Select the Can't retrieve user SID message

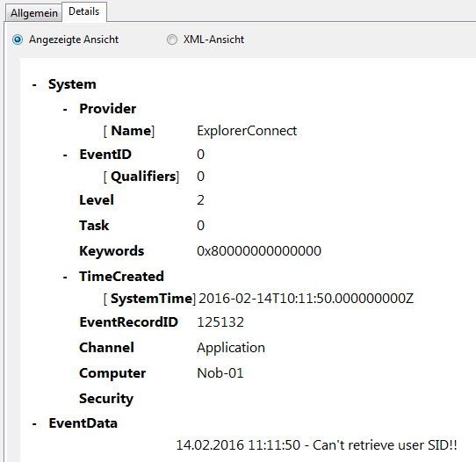click(317, 445)
